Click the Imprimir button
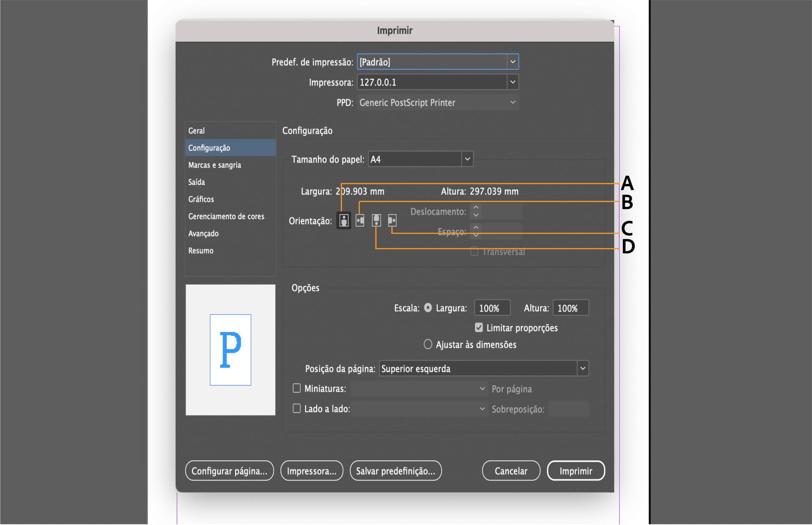 point(576,470)
